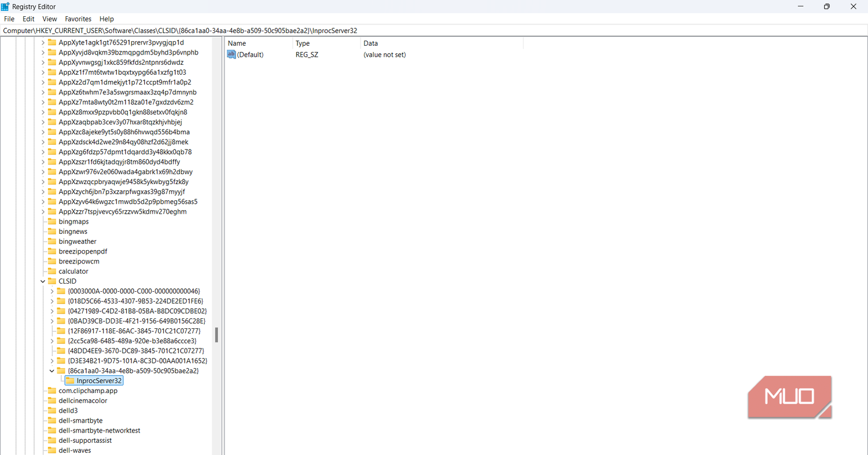Select the AppXzg6fdzp57dpmt1dqardd3y48kkx0qb78 key name
Viewport: 868px width, 455px height.
(125, 152)
